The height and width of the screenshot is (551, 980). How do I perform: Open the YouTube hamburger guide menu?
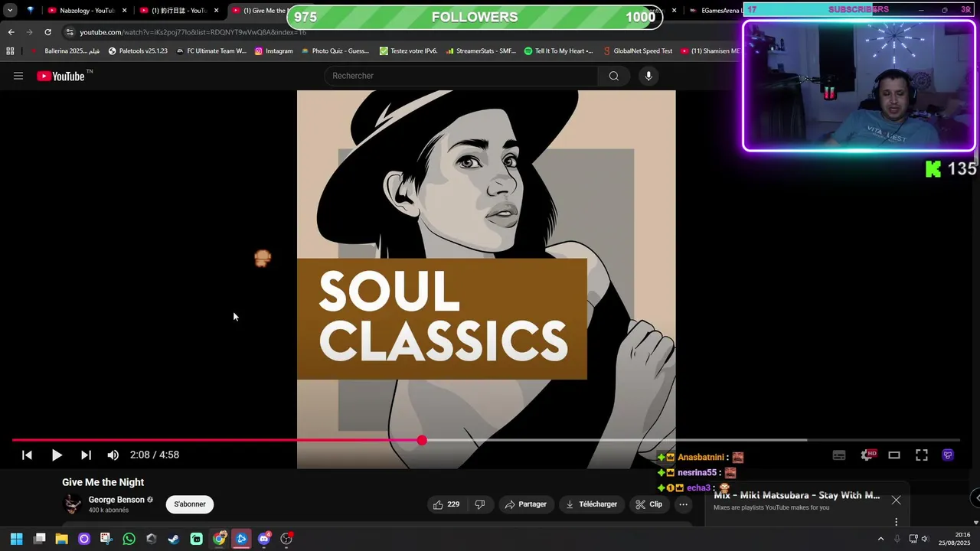pyautogui.click(x=18, y=76)
